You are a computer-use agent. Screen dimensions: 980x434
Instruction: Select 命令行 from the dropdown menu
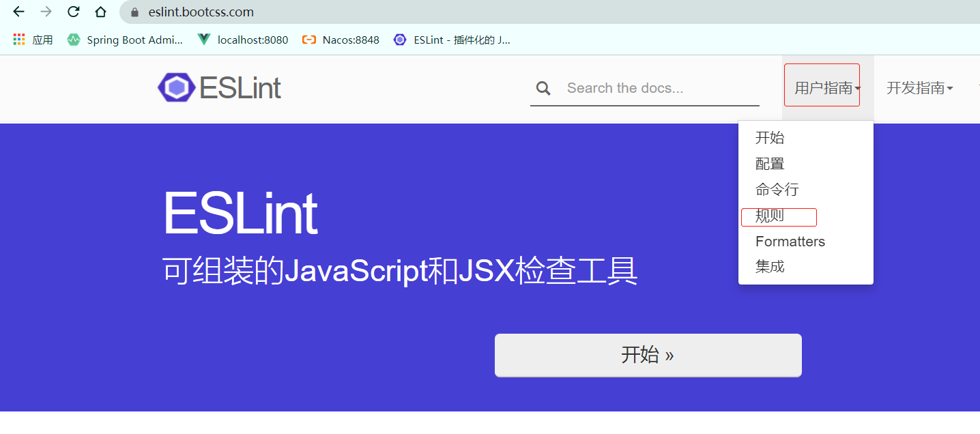[x=777, y=190]
